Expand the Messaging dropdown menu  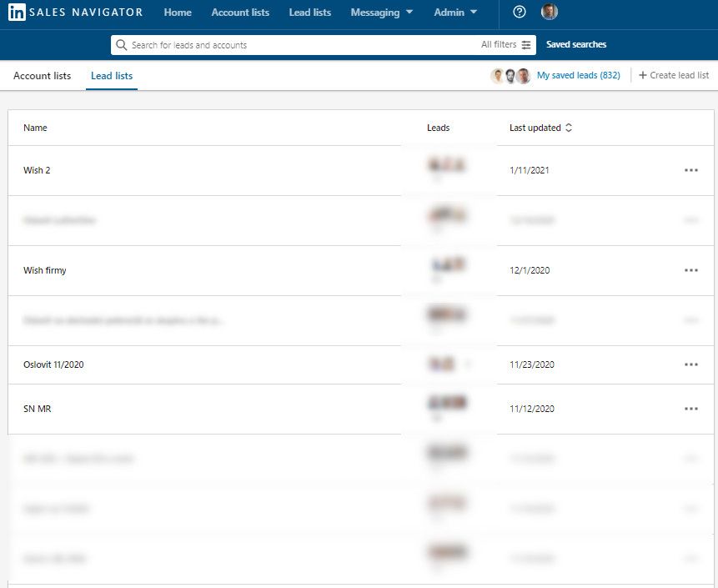tap(381, 13)
